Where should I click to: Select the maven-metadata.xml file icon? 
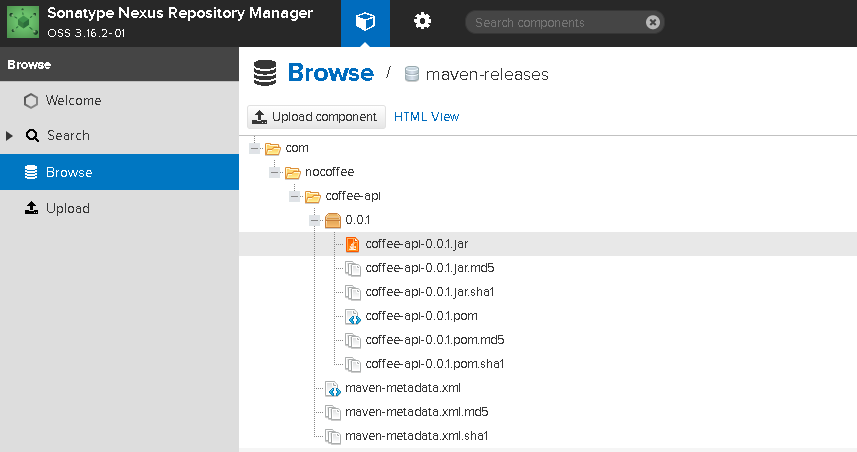[333, 389]
